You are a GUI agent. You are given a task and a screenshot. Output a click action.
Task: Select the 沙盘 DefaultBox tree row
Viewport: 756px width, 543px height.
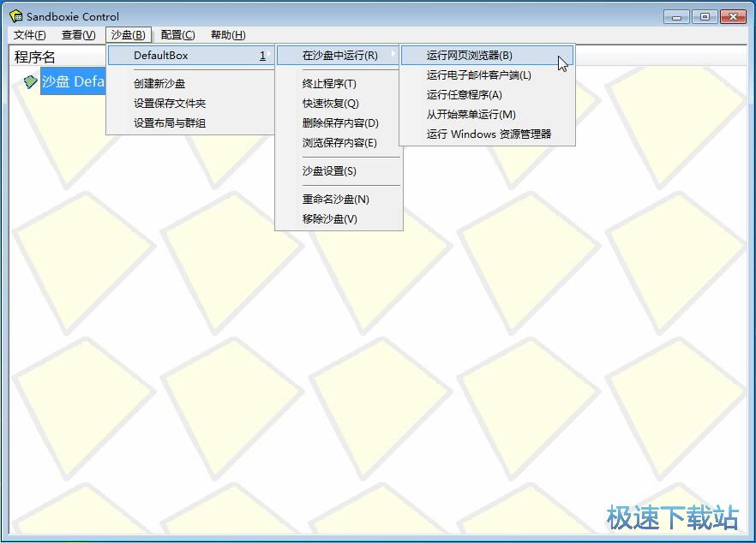(x=73, y=81)
